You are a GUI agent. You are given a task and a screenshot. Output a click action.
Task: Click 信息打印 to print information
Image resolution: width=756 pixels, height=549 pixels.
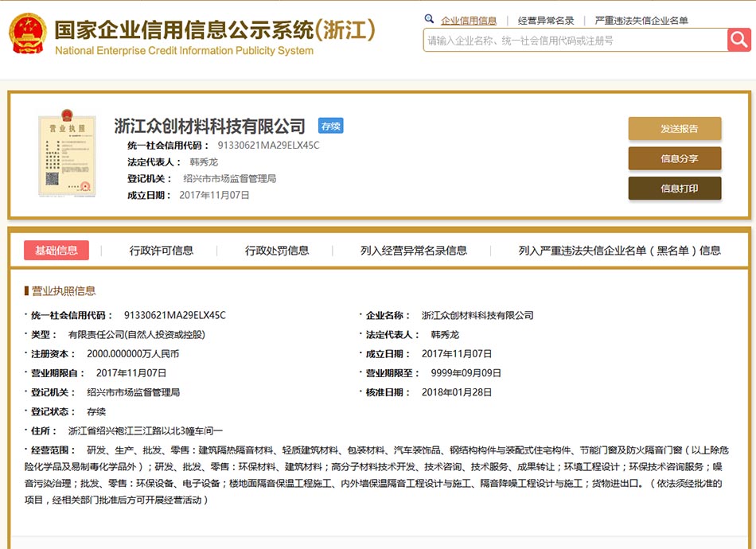click(x=674, y=189)
